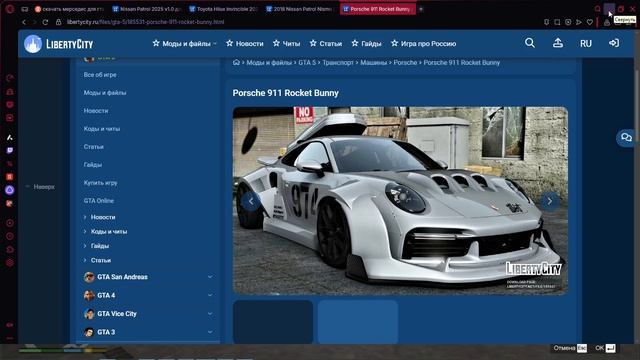This screenshot has width=640, height=360.
Task: Open the tab search magnifier icon
Action: [598, 9]
